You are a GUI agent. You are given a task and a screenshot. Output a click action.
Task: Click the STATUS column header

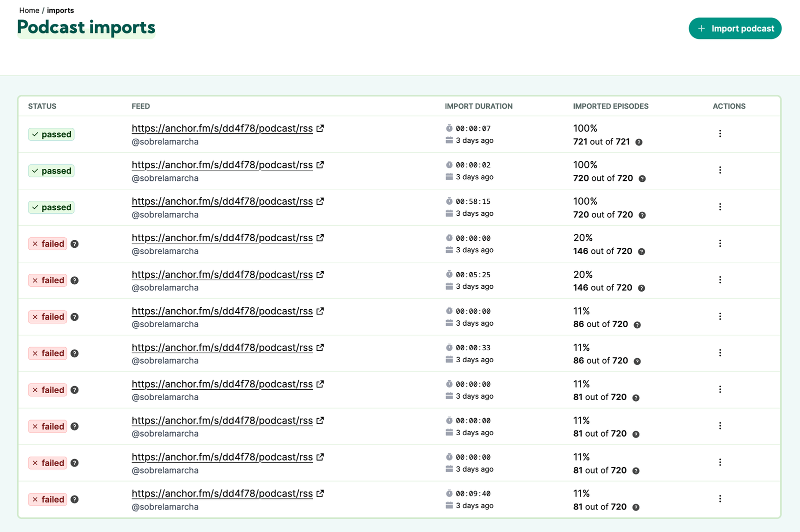point(42,106)
